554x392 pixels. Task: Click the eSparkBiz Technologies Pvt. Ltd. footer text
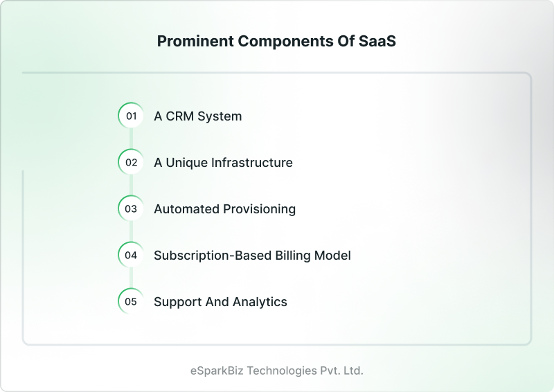pos(277,371)
